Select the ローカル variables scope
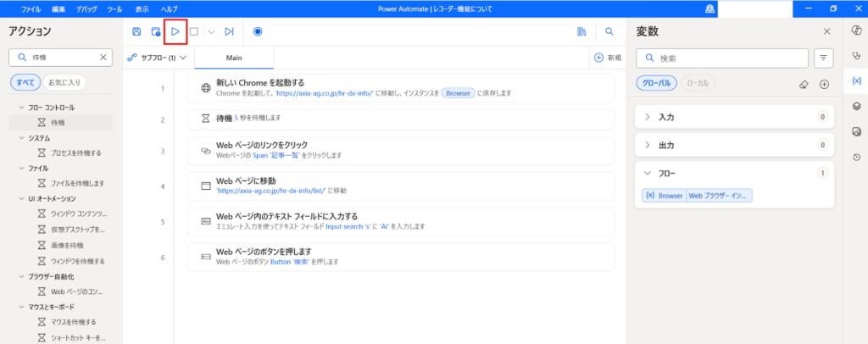 point(698,83)
